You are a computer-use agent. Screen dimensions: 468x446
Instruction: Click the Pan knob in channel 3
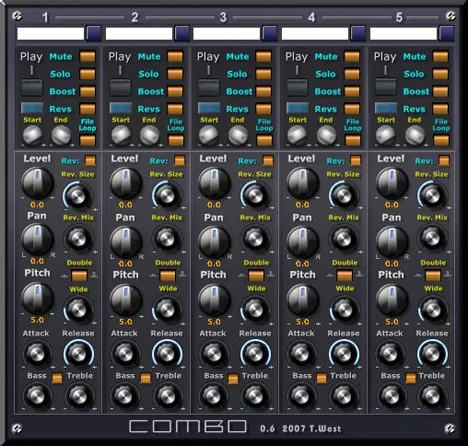214,242
